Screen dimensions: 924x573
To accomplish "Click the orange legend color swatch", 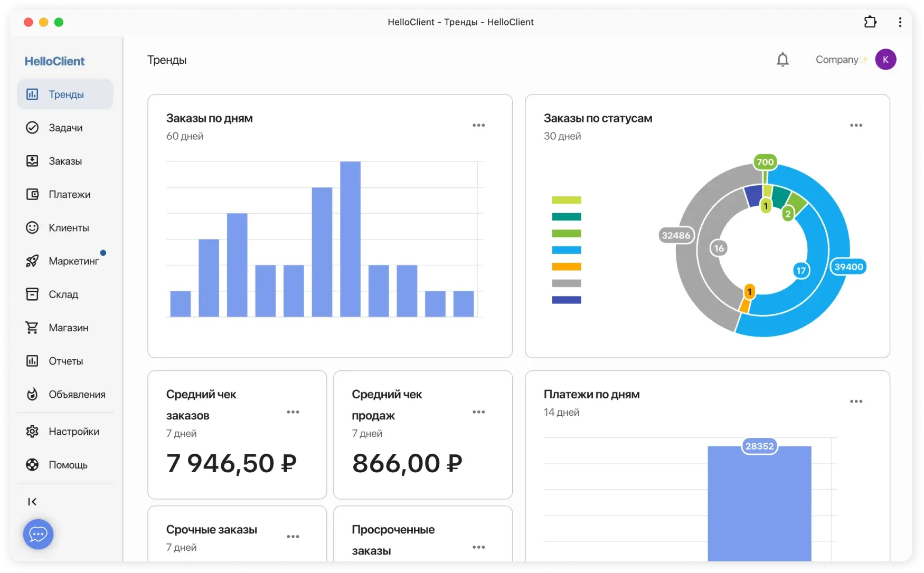I will [x=566, y=267].
